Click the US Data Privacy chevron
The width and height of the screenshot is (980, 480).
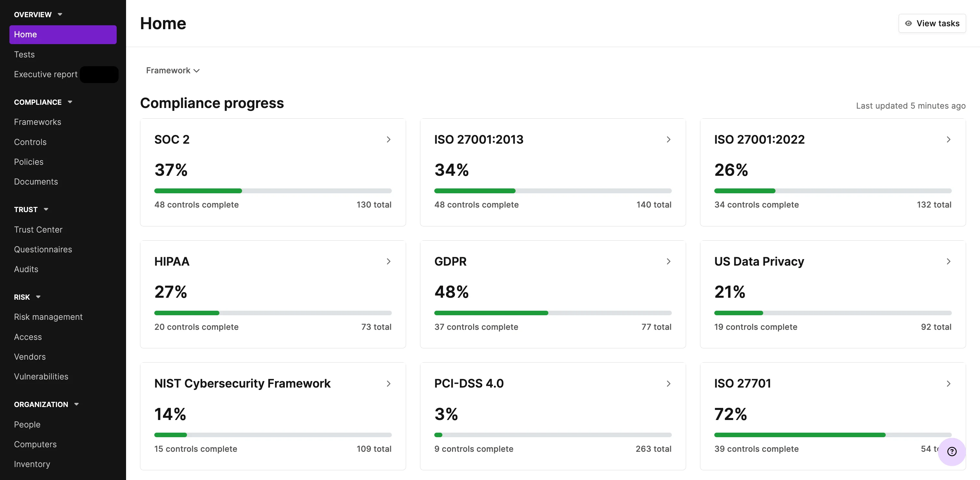tap(949, 261)
